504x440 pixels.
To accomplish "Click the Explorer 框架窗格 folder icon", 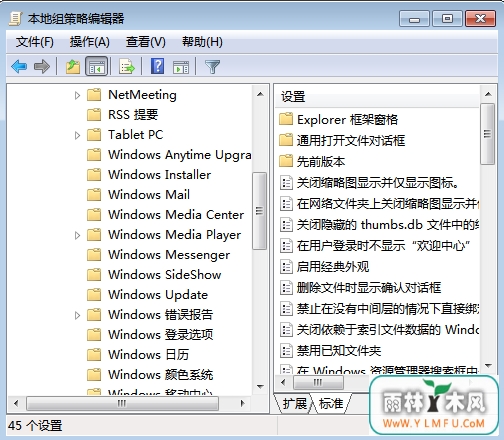I will (x=286, y=119).
